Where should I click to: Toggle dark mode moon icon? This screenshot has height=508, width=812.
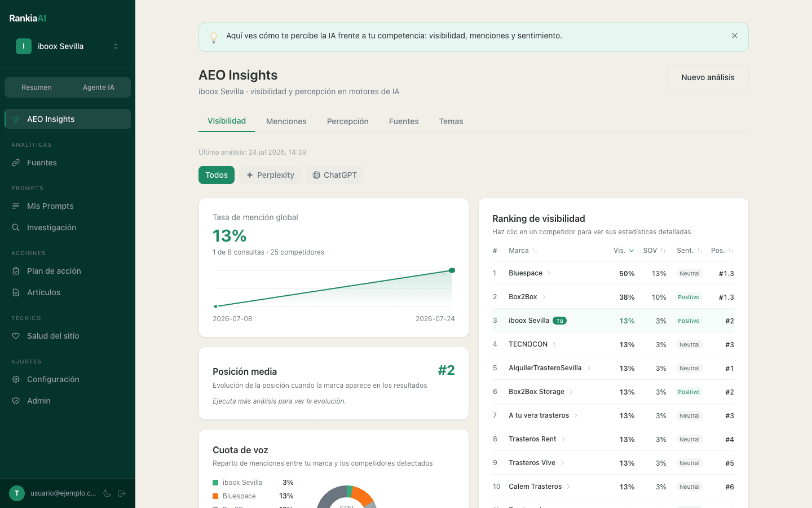coord(107,493)
